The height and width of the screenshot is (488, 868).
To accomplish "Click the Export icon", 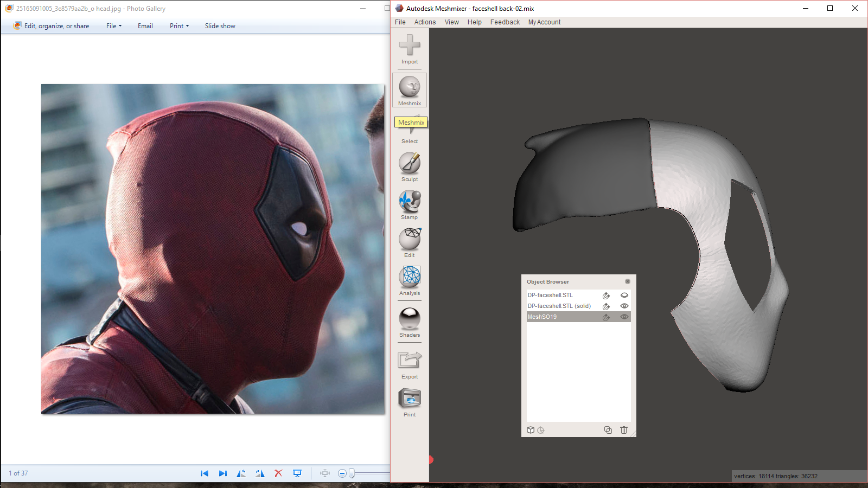I will 410,364.
